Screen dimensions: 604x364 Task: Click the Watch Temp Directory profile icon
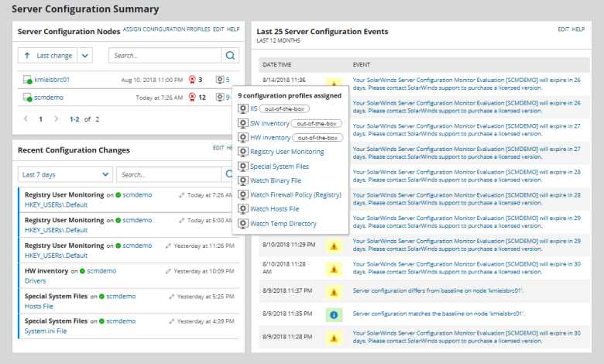242,223
